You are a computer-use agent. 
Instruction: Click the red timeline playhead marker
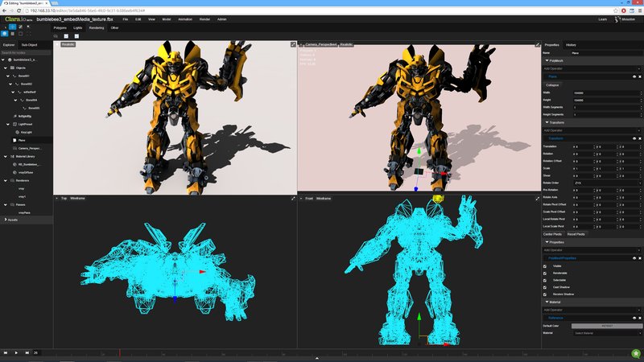119,353
